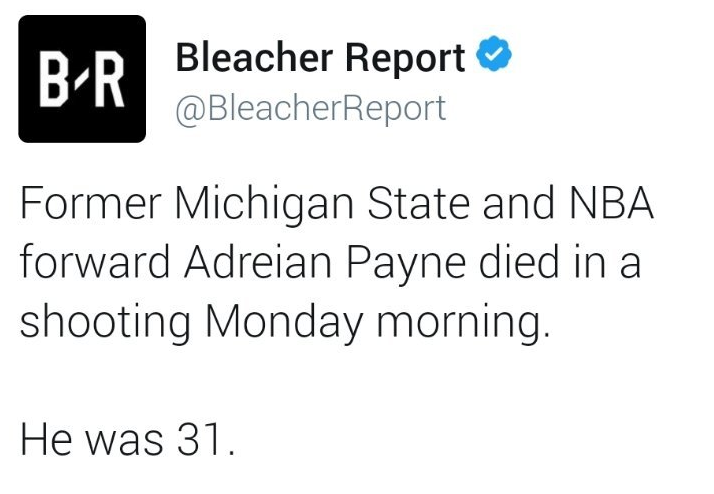Visit the @BleacherReport handle
The height and width of the screenshot is (494, 714).
pos(311,109)
